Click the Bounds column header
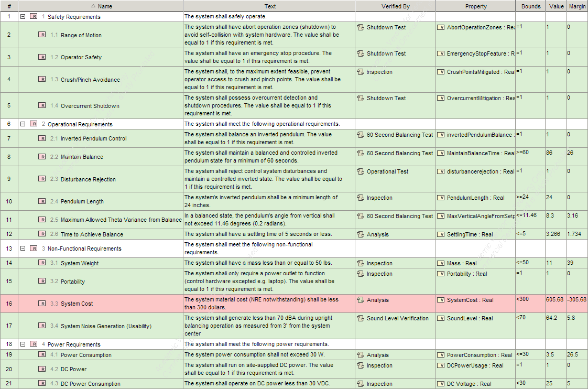588x389 pixels. [531, 6]
